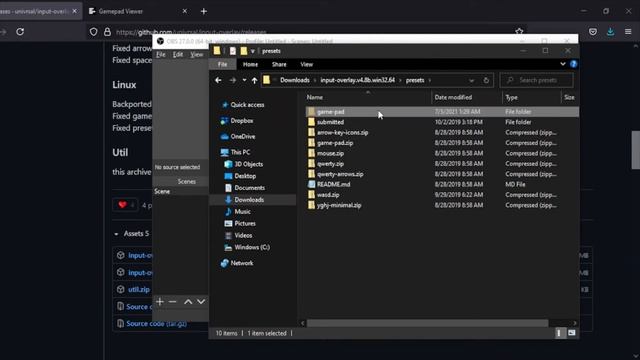Move scene down in OBS

pyautogui.click(x=201, y=302)
